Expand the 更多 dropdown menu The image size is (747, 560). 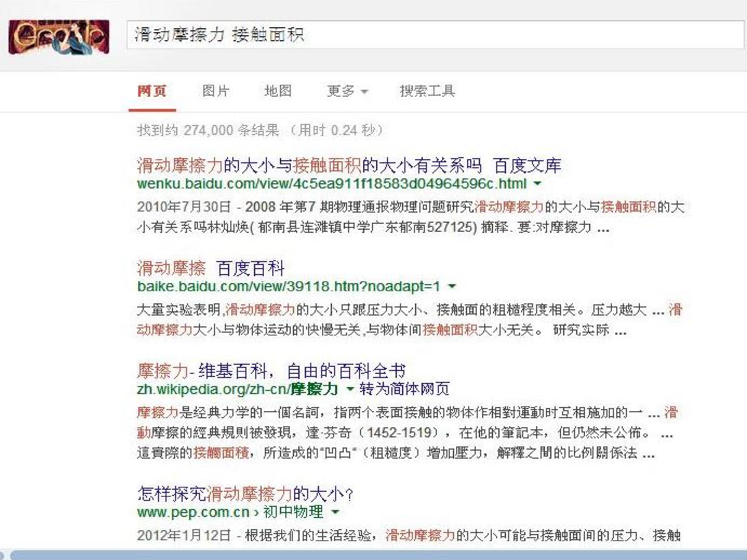(348, 91)
